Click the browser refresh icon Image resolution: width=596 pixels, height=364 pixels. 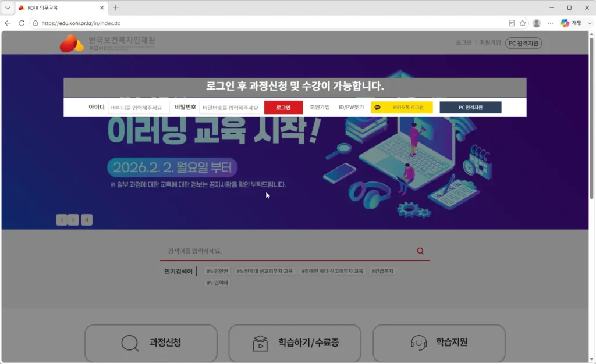(22, 23)
